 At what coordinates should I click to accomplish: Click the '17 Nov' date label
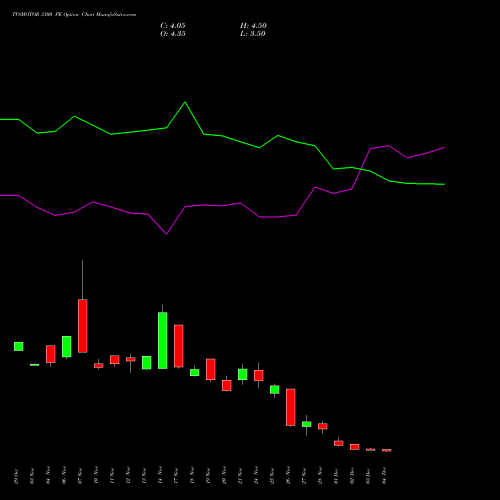pyautogui.click(x=176, y=476)
